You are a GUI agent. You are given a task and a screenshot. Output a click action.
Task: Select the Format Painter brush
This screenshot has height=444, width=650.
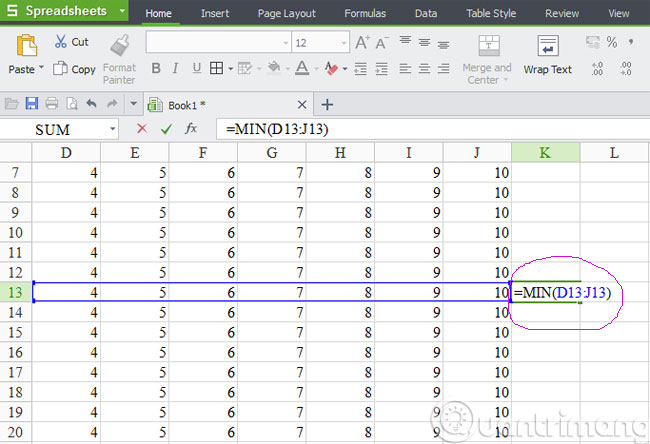click(x=120, y=45)
